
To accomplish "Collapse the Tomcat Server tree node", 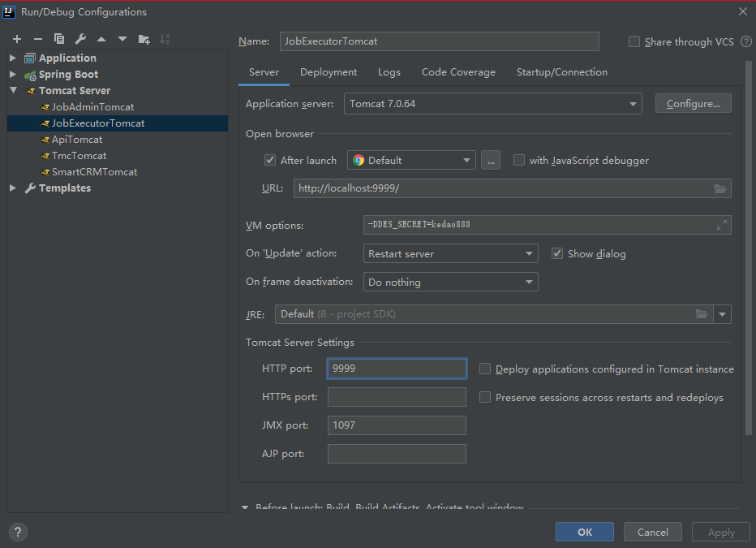I will 12,90.
